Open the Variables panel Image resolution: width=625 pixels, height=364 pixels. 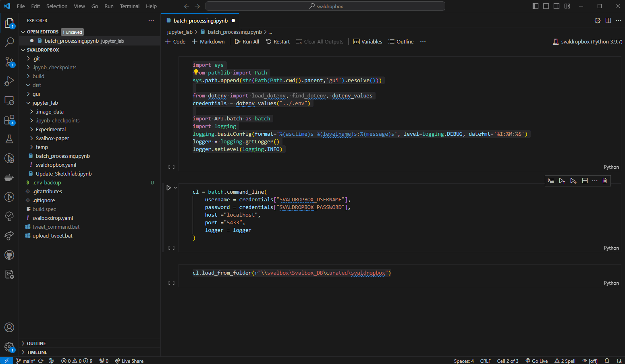tap(368, 41)
